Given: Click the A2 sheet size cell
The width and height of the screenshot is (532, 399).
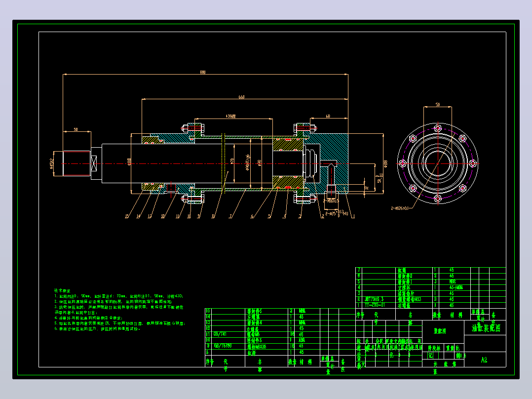Looking at the screenshot, I should 484,360.
